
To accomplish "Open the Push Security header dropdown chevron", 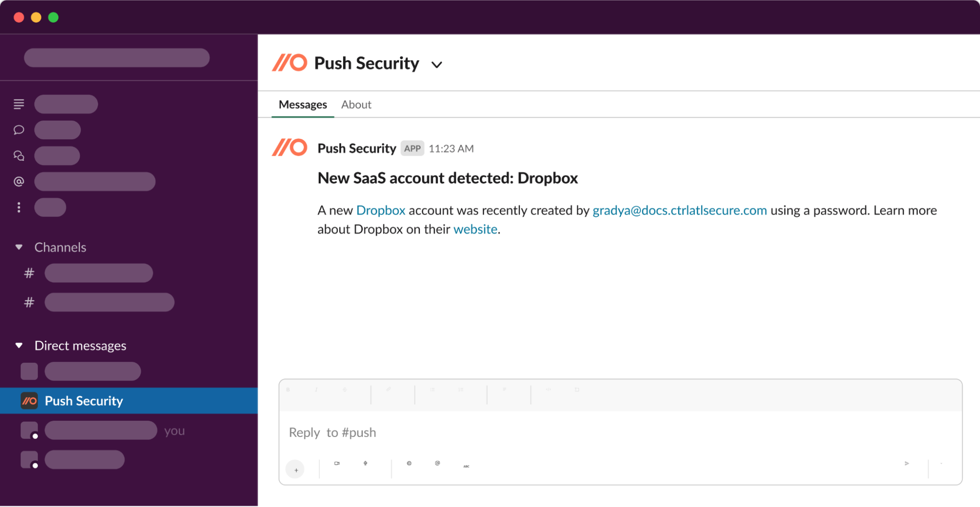I will point(437,65).
